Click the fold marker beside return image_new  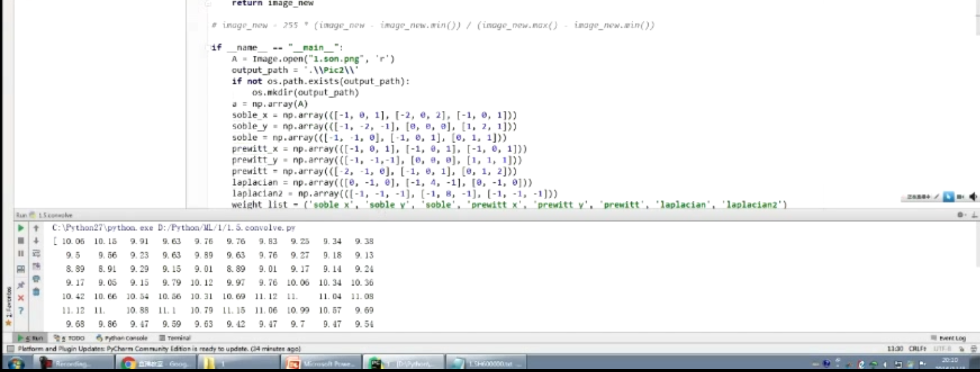click(208, 4)
